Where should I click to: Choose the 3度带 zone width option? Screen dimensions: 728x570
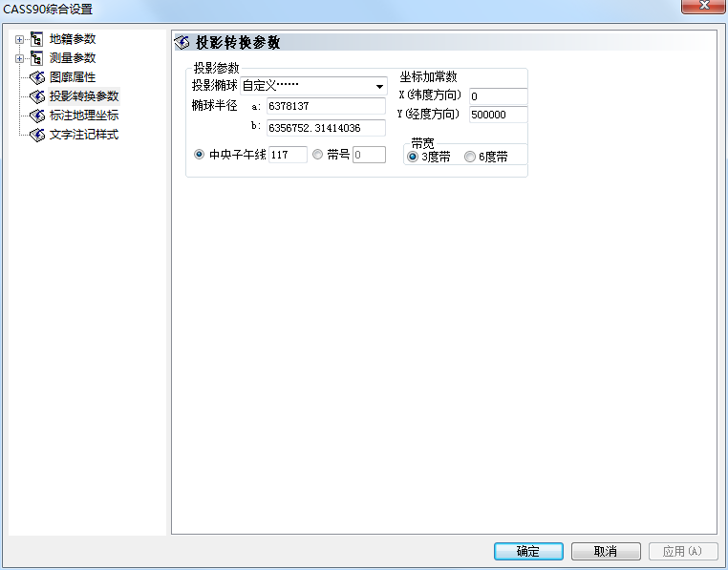413,157
